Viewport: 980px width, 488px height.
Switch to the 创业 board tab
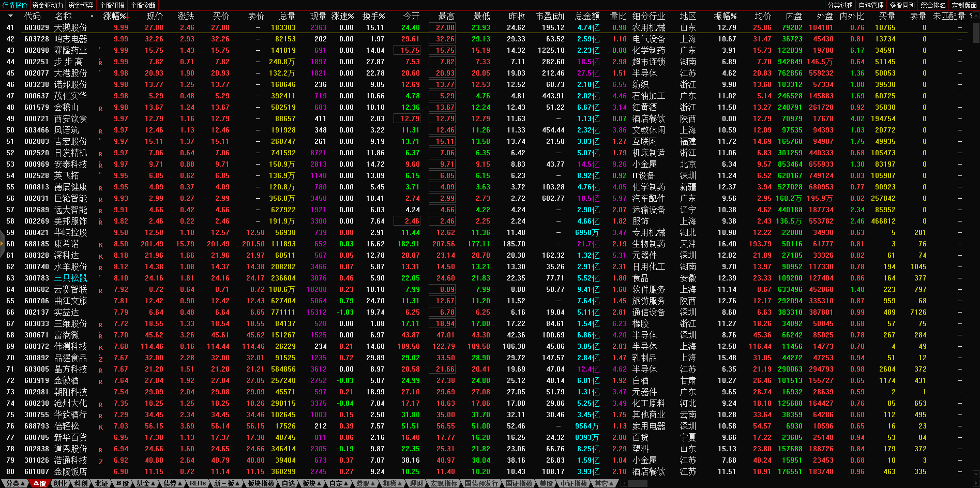[61, 483]
